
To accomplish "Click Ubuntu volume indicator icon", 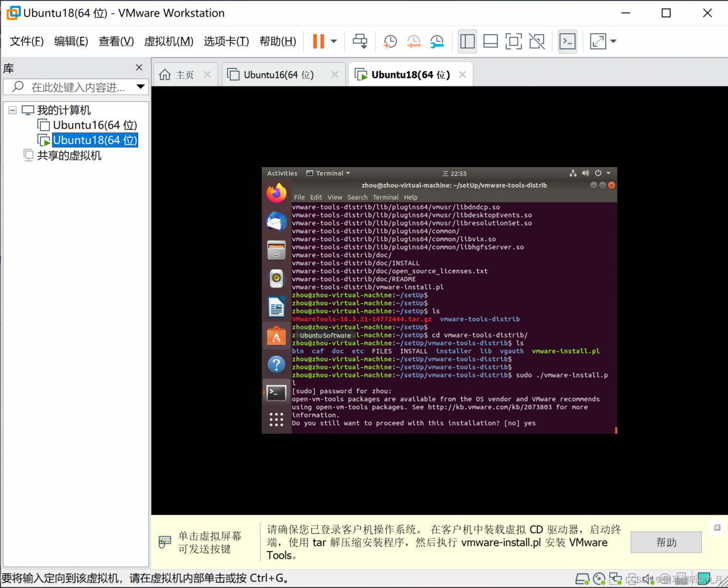I will coord(585,173).
